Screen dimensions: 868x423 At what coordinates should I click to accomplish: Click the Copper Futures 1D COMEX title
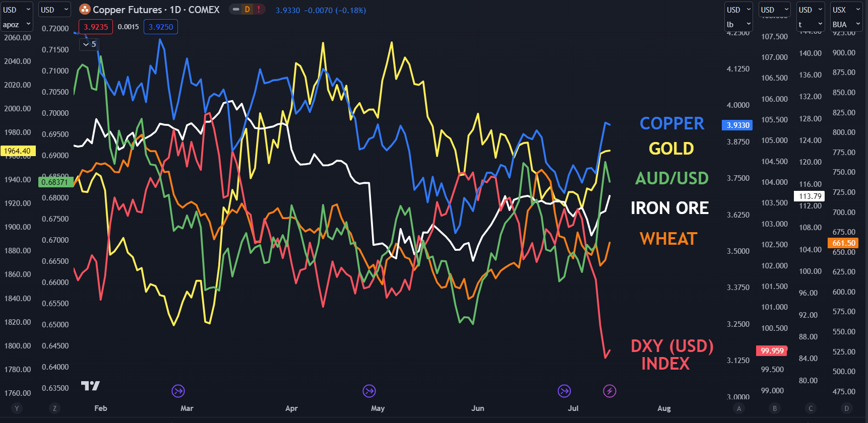156,10
